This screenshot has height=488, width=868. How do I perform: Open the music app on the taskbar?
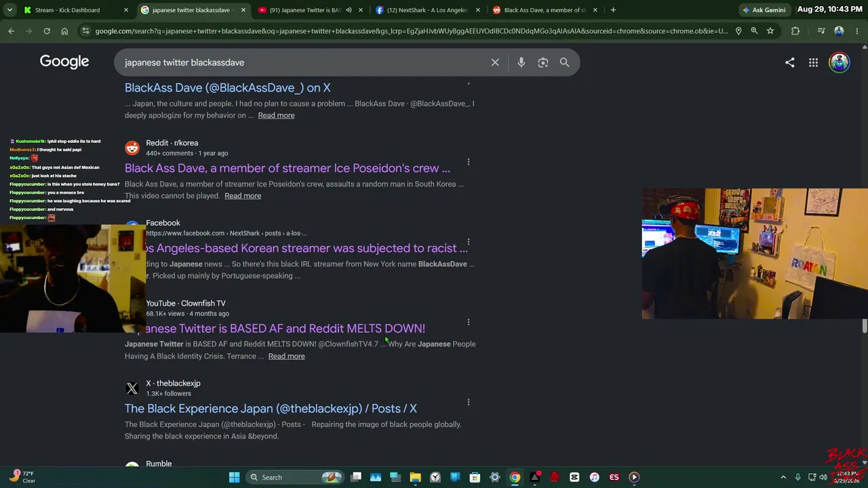(x=594, y=477)
